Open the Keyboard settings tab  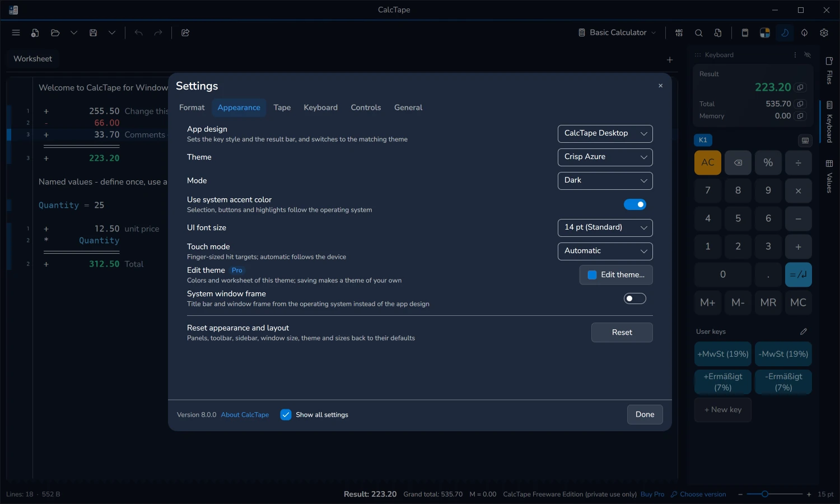(321, 108)
